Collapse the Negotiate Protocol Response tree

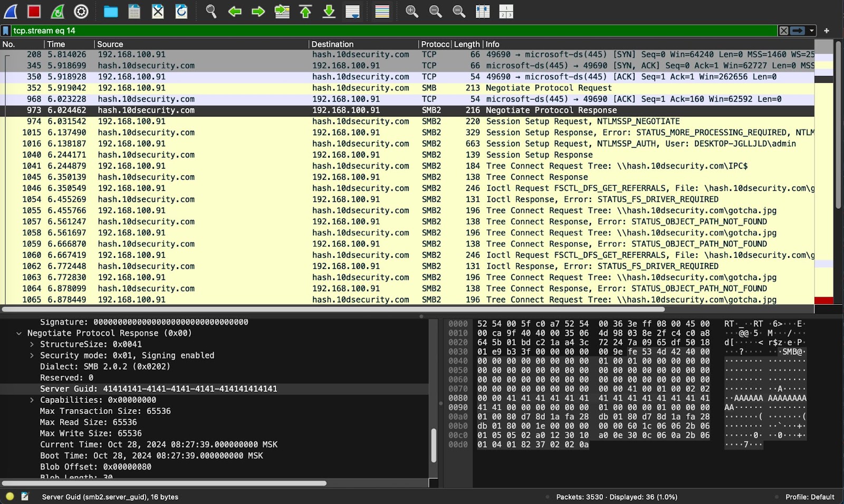click(x=19, y=333)
